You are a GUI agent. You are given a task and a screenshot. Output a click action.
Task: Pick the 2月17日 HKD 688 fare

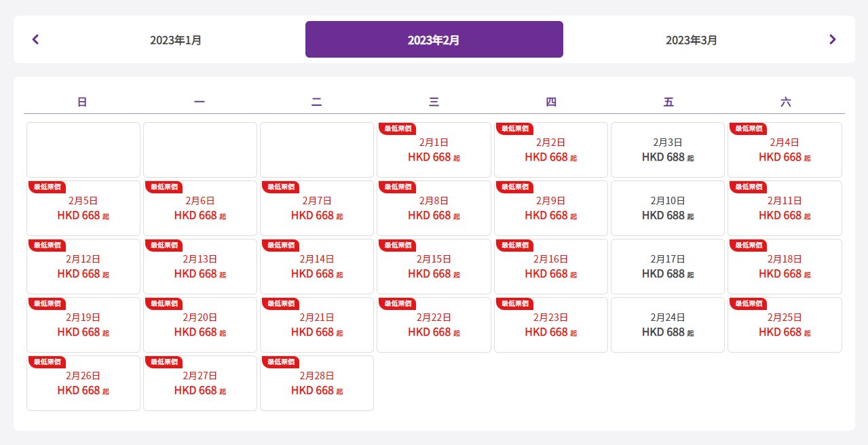[x=667, y=267]
